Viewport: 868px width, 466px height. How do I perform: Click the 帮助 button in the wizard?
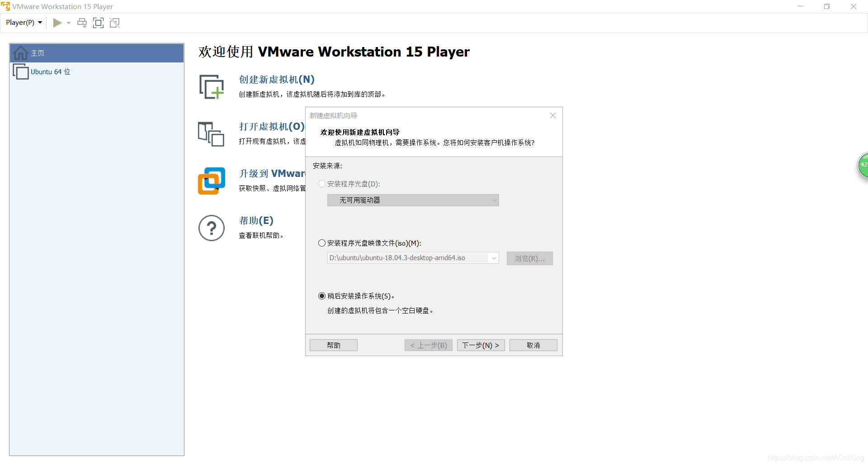tap(334, 345)
